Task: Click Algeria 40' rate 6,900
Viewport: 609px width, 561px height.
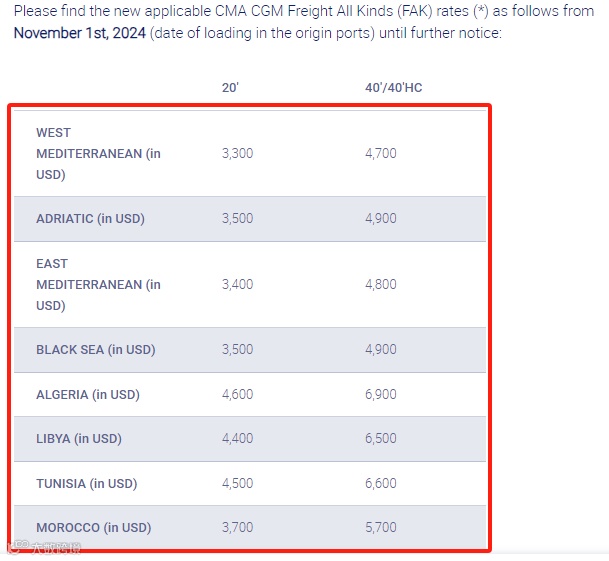Action: point(381,394)
